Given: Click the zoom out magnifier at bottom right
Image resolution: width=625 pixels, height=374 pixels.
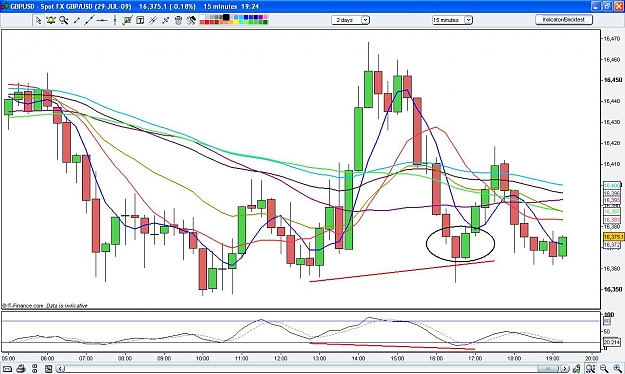Looking at the screenshot, I should click(604, 368).
